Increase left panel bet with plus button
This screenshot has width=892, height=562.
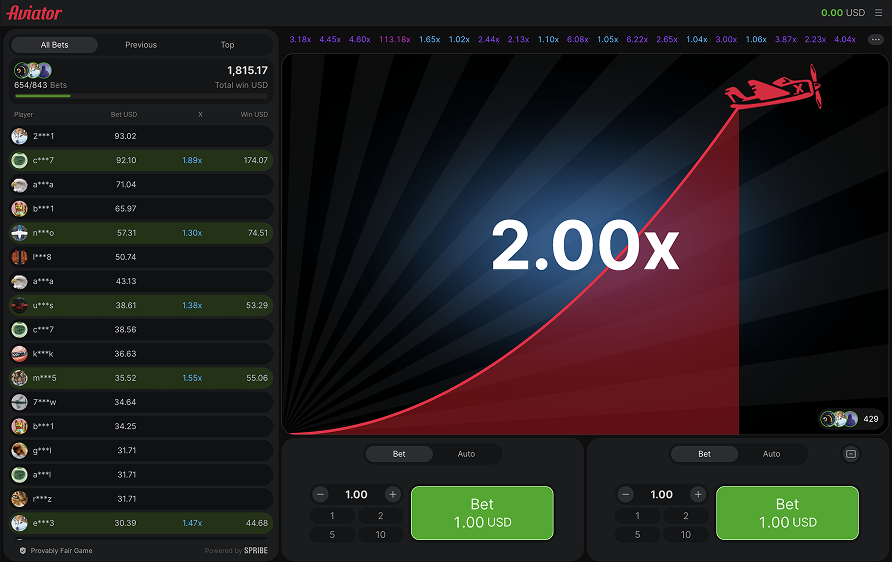pyautogui.click(x=393, y=494)
